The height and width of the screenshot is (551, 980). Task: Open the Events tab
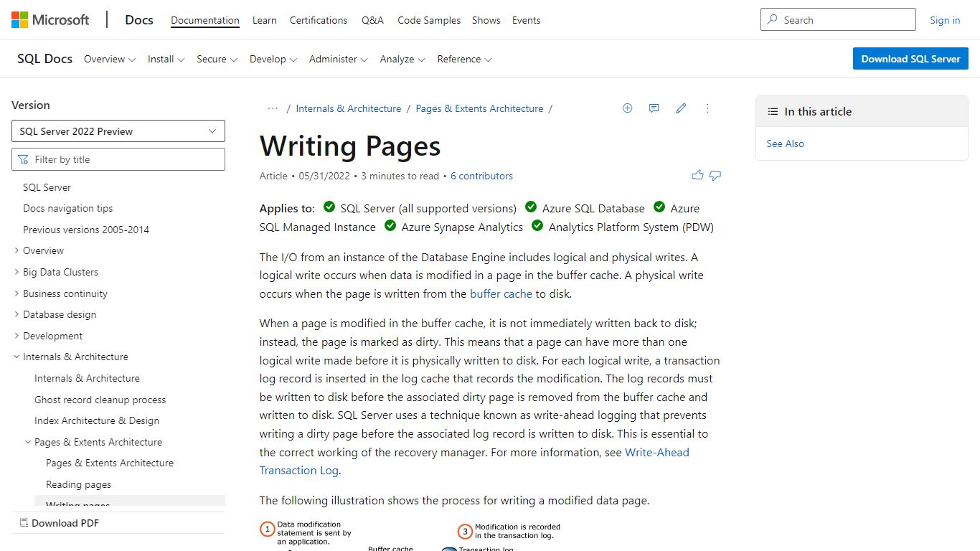(526, 20)
